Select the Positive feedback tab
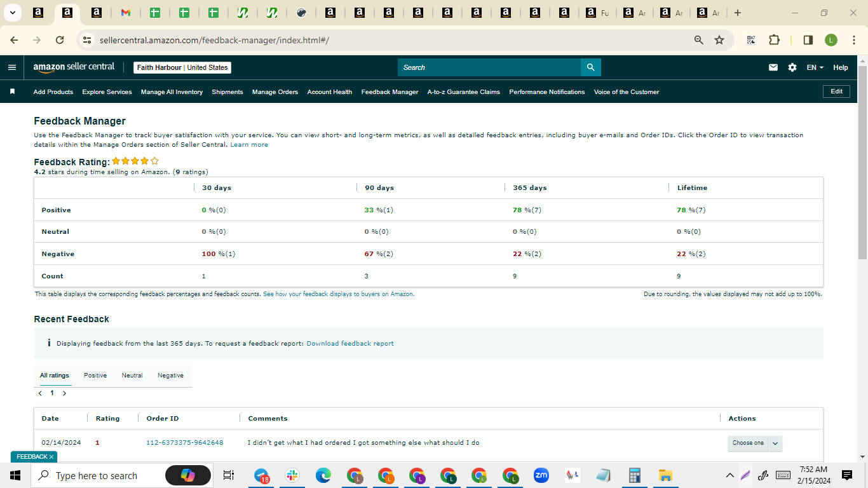Screen dimensions: 868x488 point(95,376)
